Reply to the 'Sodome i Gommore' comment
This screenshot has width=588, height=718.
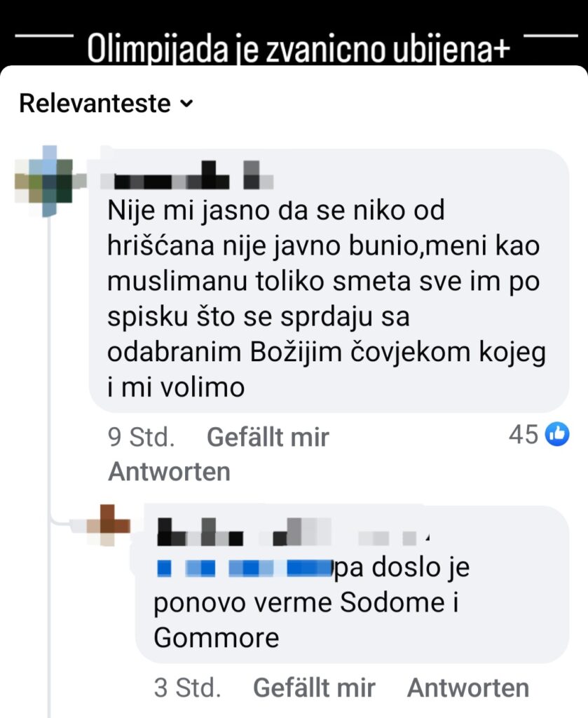click(468, 688)
